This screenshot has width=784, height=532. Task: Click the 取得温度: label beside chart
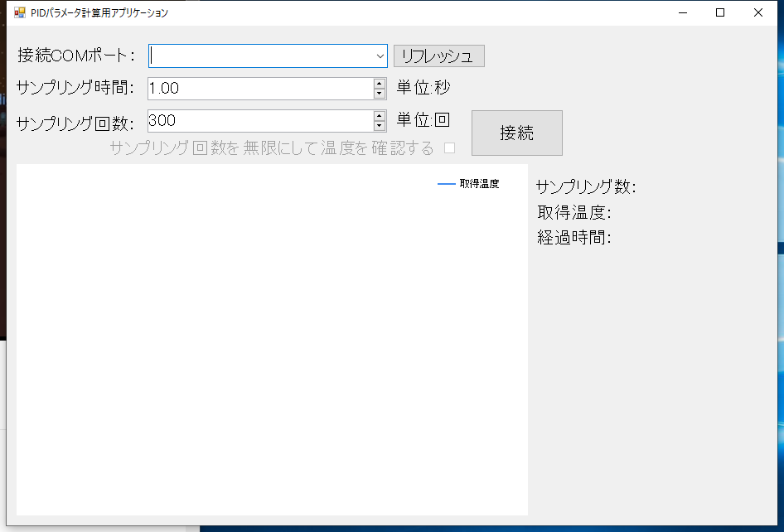point(574,212)
